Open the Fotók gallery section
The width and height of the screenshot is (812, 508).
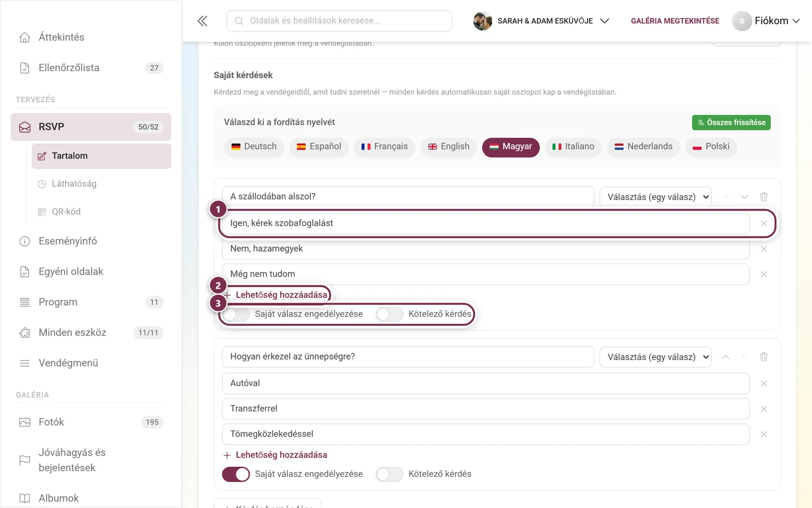pos(91,422)
